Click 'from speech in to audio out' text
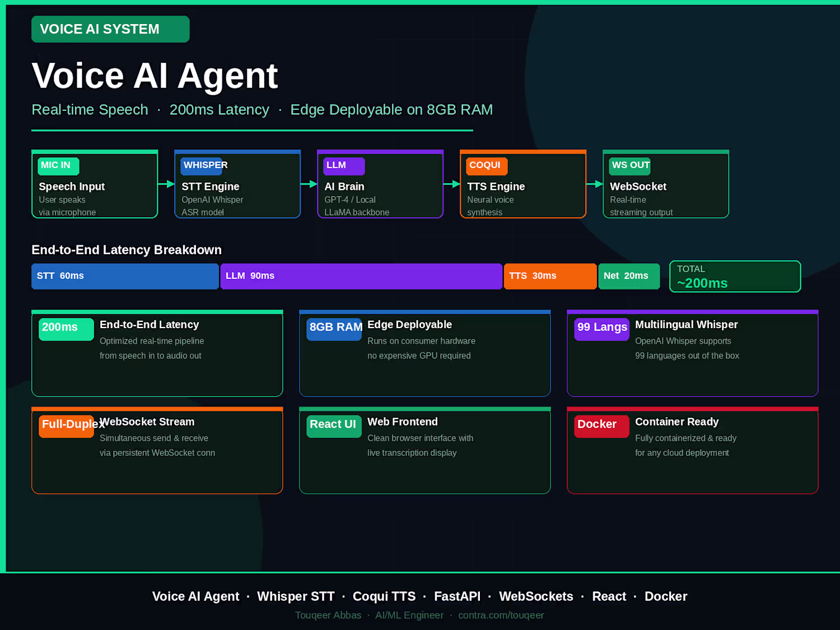Image resolution: width=840 pixels, height=630 pixels. point(151,356)
